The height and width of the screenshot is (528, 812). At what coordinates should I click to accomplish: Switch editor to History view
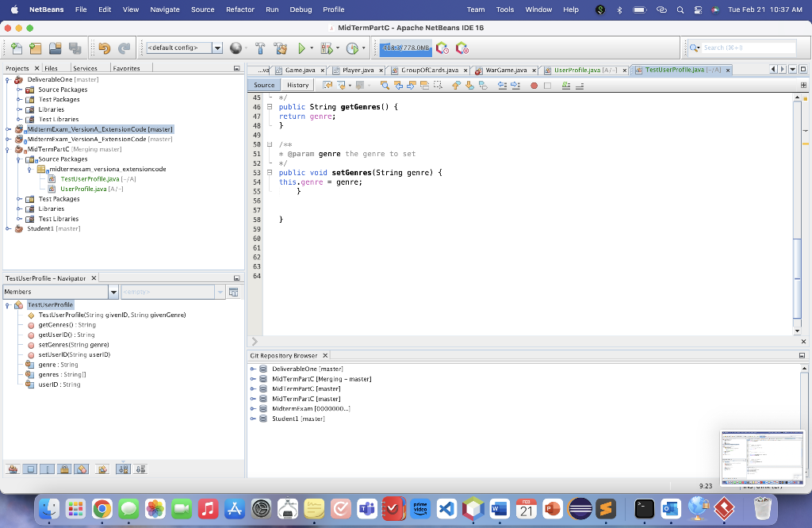coord(297,85)
